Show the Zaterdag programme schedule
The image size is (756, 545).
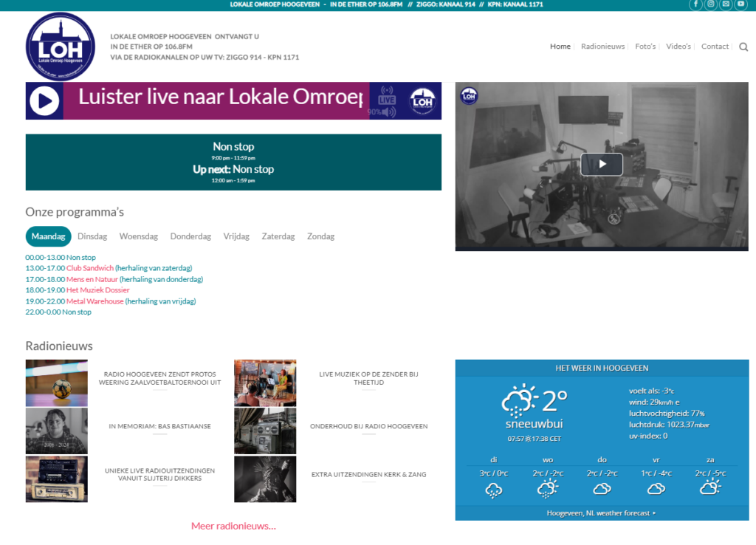click(278, 236)
